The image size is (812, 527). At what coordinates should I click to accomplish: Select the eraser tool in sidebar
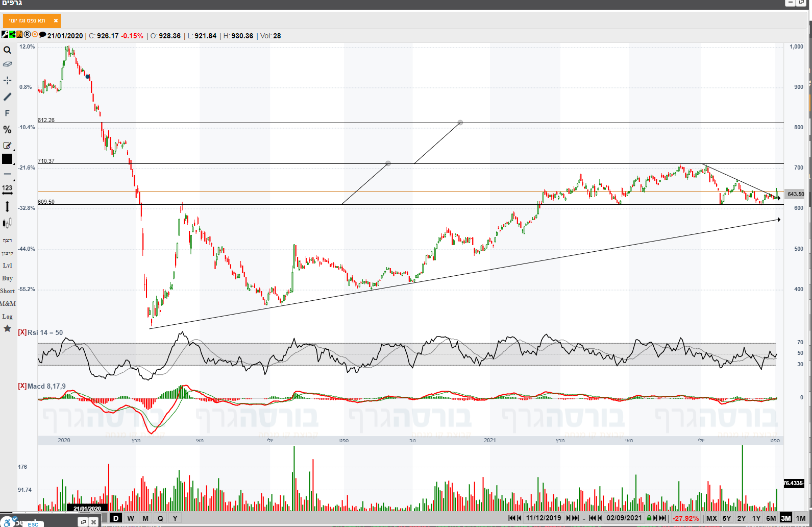[7, 64]
